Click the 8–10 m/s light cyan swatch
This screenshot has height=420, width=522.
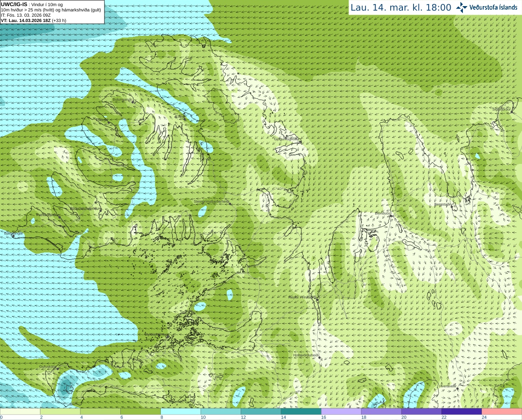tap(181, 411)
